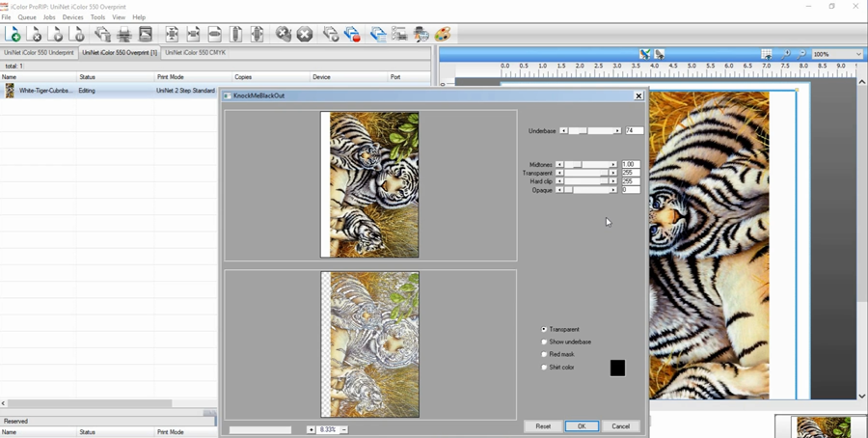Click the Reset button

(543, 426)
